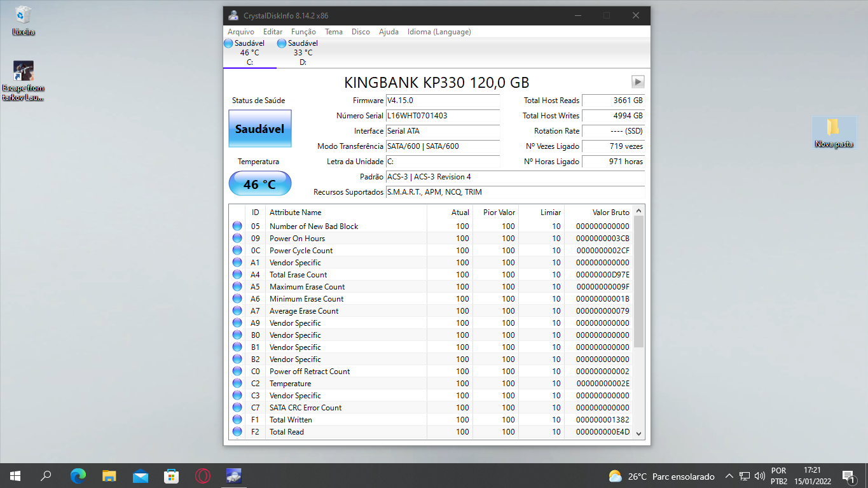Click the 'SATA CRC Error Count' attribute name
The height and width of the screenshot is (488, 868).
[305, 408]
